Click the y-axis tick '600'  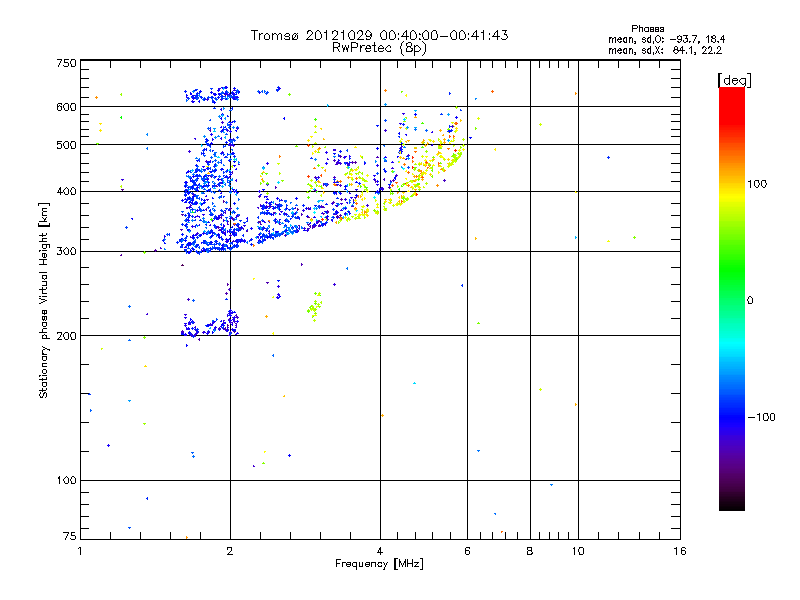(66, 107)
